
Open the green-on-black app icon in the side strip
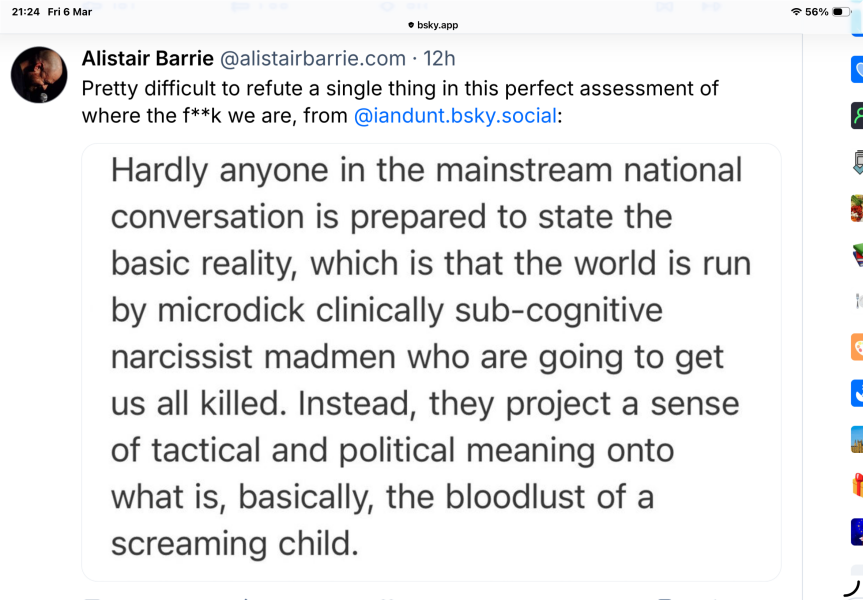[x=856, y=115]
